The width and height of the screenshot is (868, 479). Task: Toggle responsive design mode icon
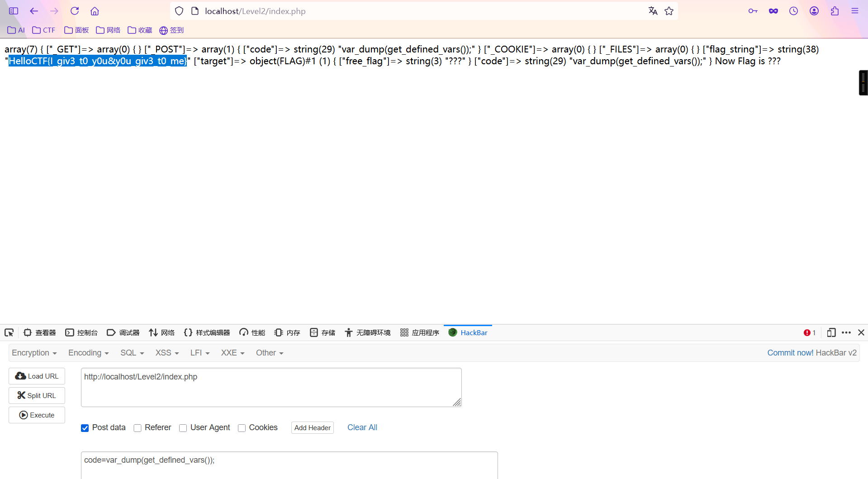[x=831, y=332]
